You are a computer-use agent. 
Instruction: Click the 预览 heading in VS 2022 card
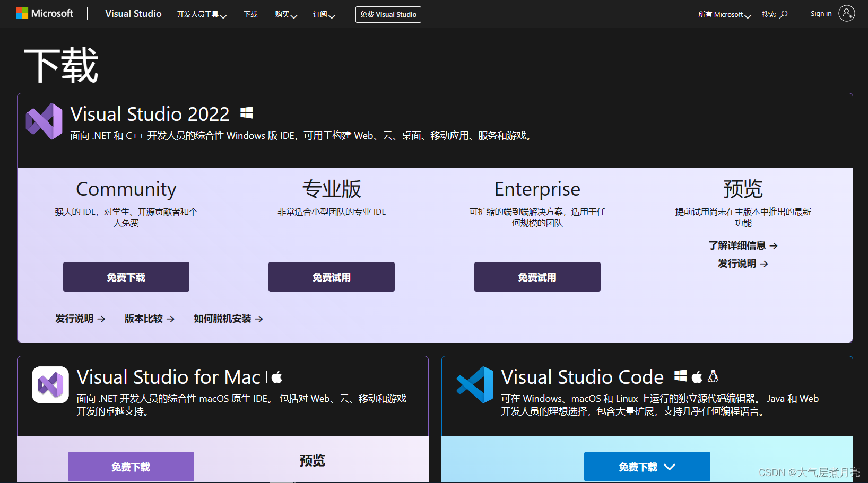pyautogui.click(x=743, y=189)
